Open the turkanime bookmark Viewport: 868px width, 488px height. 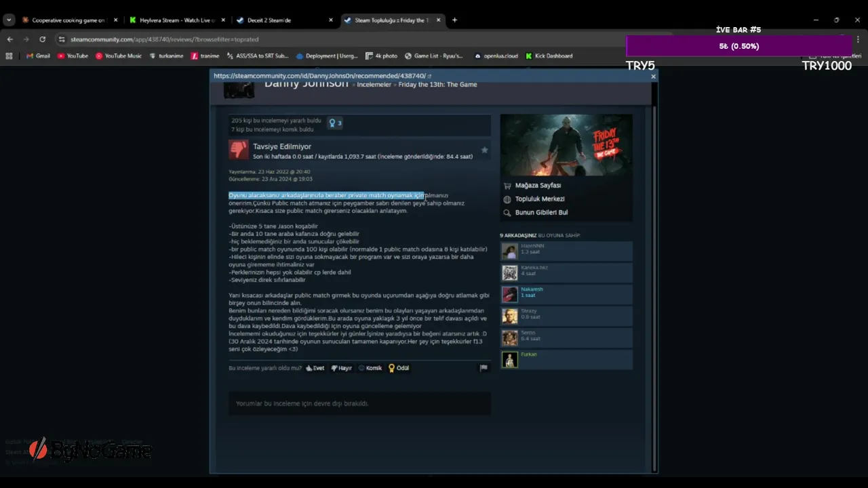click(x=166, y=56)
